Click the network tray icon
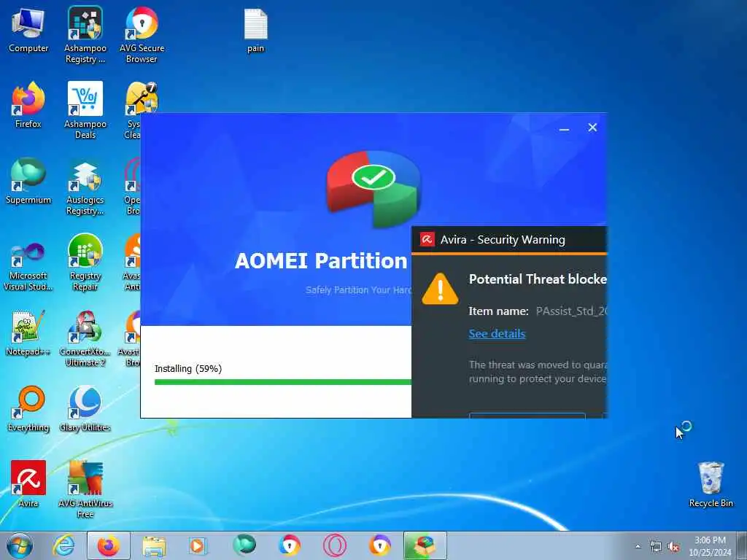Image resolution: width=747 pixels, height=560 pixels. point(656,547)
